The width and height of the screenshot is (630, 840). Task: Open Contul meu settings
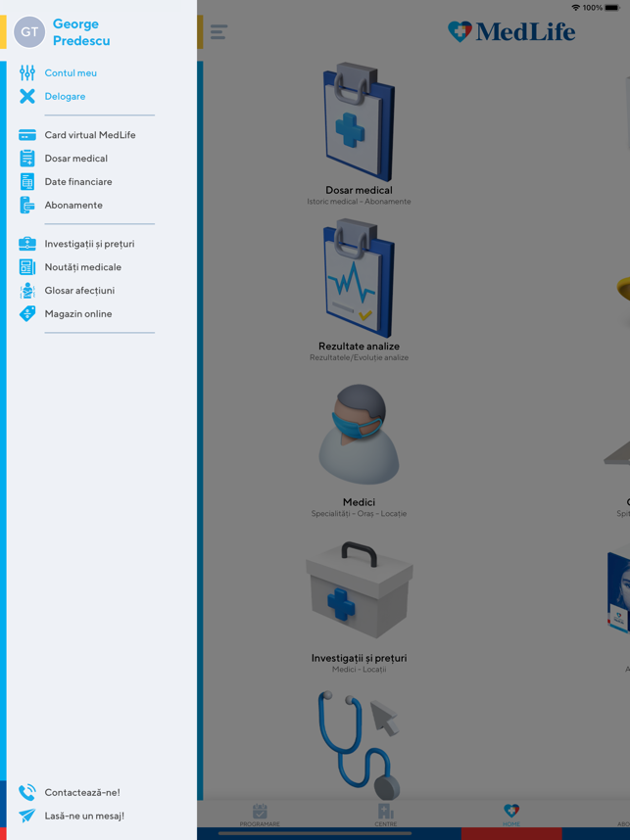(71, 72)
